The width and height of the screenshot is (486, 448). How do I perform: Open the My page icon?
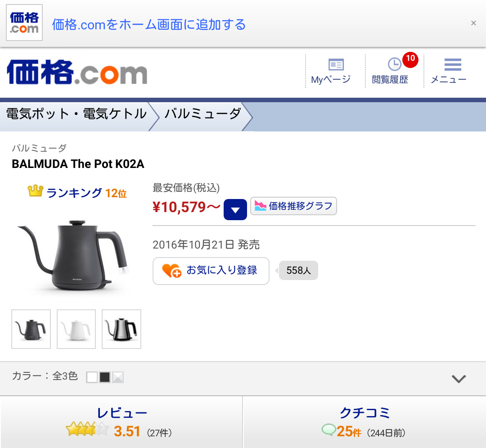[x=336, y=64]
